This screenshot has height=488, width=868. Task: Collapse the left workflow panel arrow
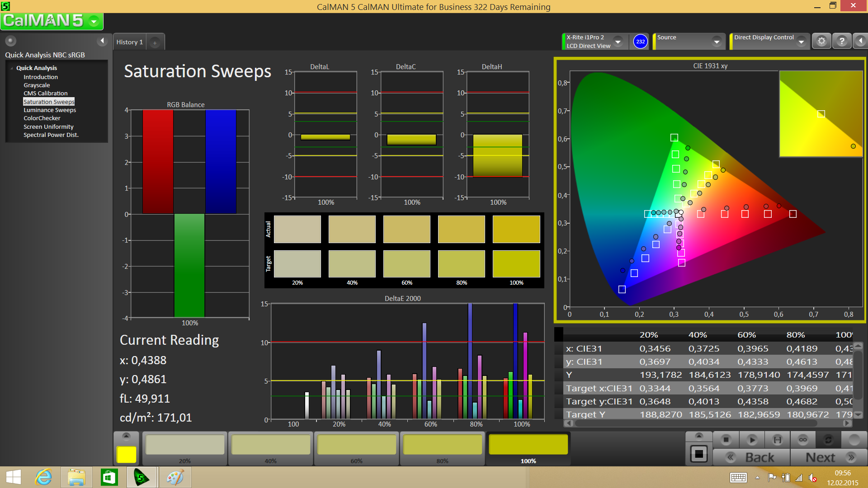pyautogui.click(x=102, y=41)
